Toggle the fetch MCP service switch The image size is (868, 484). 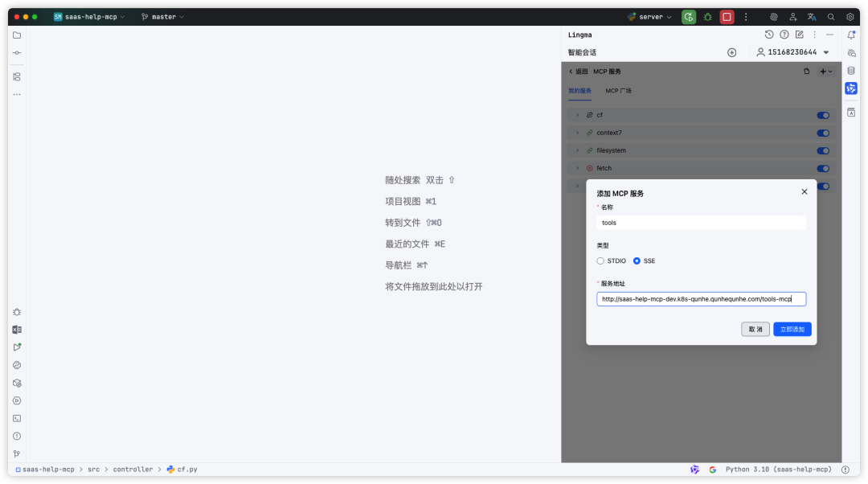click(x=823, y=168)
